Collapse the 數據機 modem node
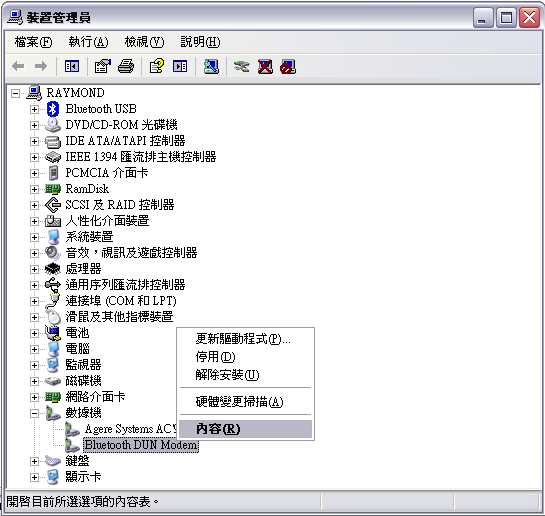This screenshot has width=545, height=516. pyautogui.click(x=34, y=413)
